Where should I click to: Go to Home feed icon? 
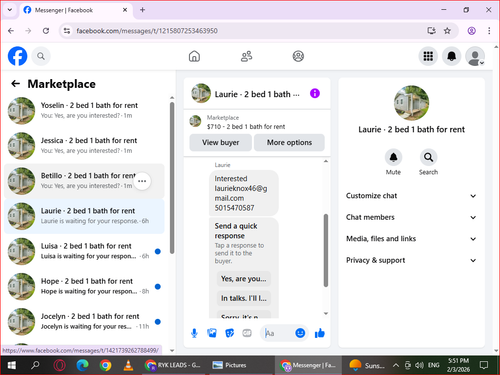tap(194, 56)
